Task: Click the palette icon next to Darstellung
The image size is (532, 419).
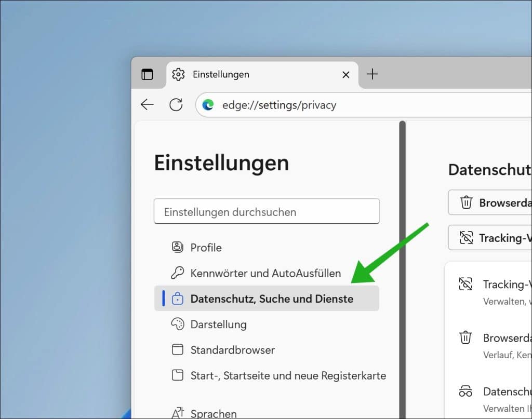Action: point(177,324)
